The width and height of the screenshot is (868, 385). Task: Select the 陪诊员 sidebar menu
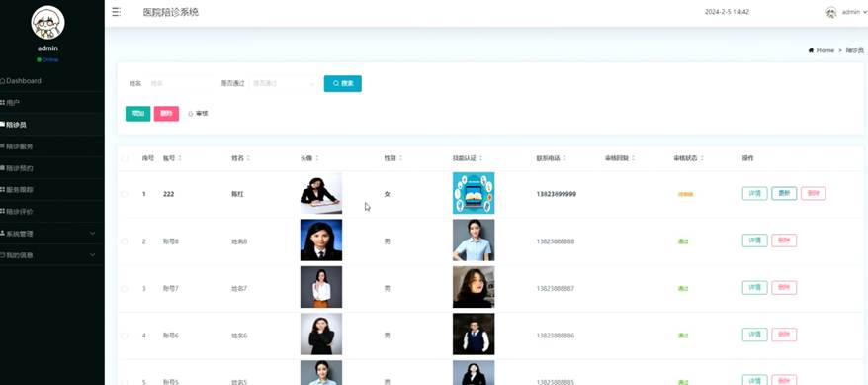coord(52,125)
